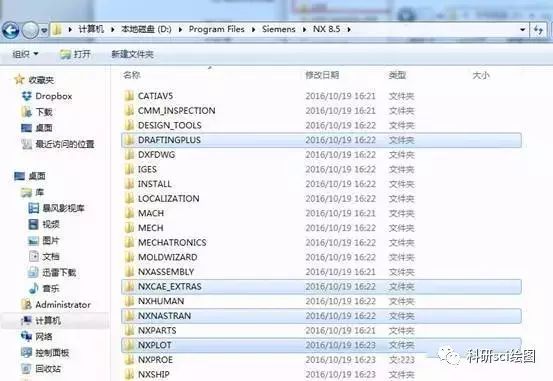Click the CATIAV5 folder icon

129,96
